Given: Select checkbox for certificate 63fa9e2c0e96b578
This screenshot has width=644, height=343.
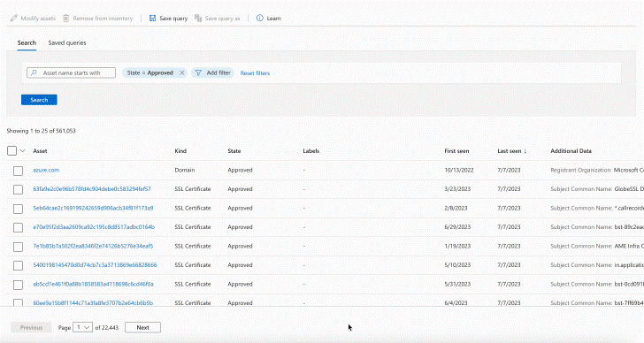Looking at the screenshot, I should [x=18, y=189].
